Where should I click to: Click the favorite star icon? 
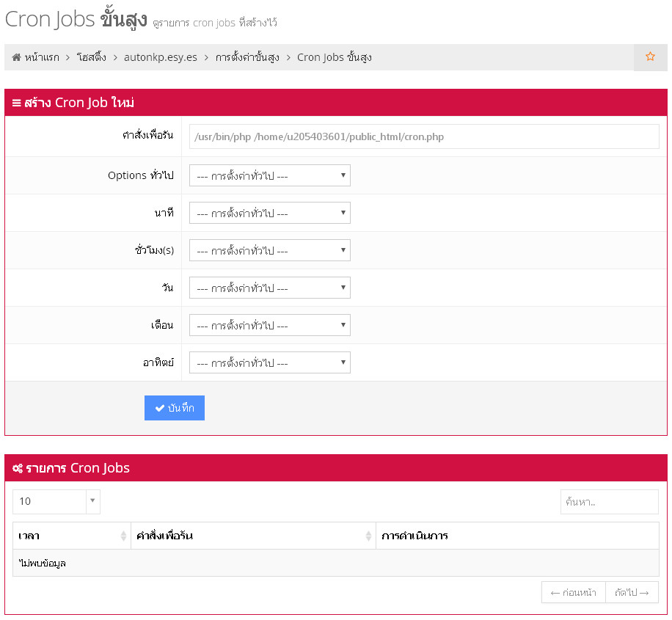(650, 57)
